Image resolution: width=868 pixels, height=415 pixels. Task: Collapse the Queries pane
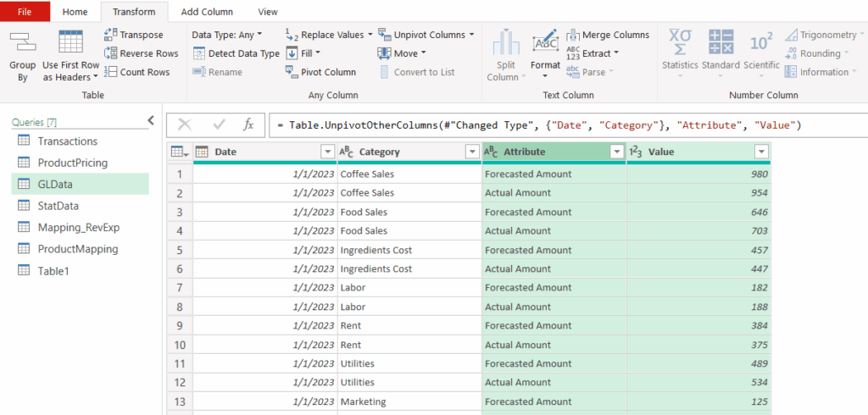(x=151, y=120)
